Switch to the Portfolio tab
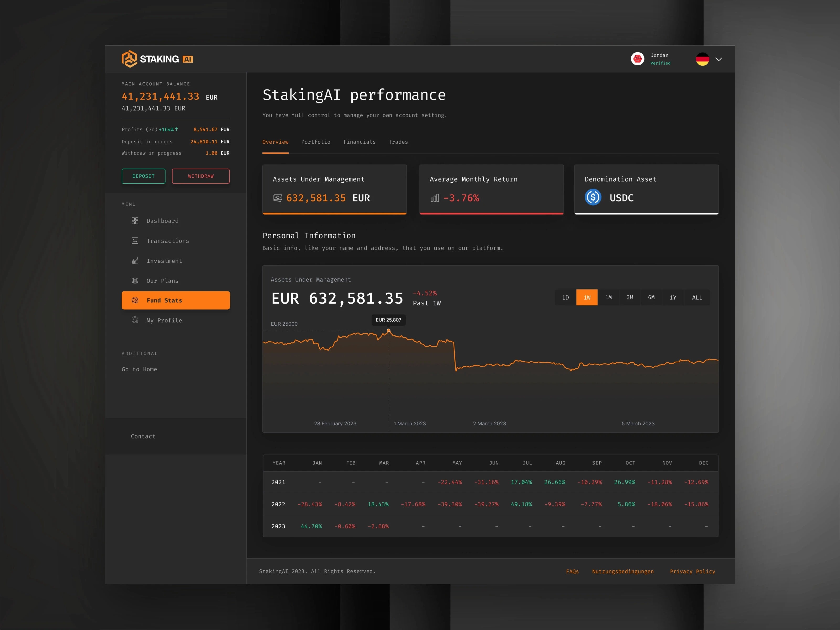Viewport: 840px width, 630px height. [x=316, y=142]
